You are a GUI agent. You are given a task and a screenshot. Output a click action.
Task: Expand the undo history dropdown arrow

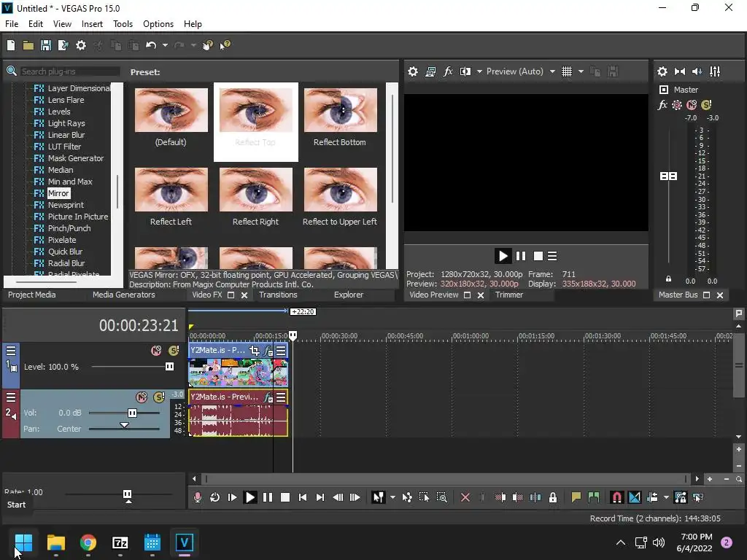pos(165,45)
